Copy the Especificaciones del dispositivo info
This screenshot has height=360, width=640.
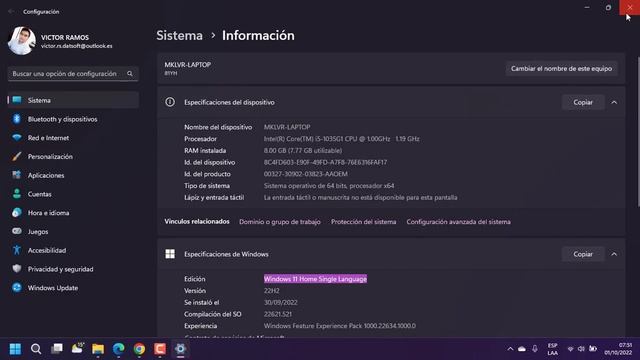(x=583, y=102)
